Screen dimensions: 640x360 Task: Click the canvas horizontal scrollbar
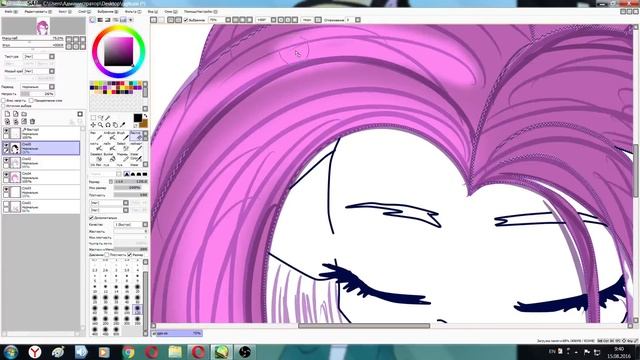point(364,326)
